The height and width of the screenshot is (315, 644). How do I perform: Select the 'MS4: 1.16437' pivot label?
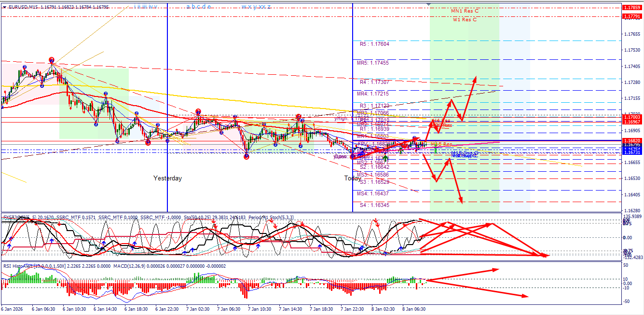[373, 193]
